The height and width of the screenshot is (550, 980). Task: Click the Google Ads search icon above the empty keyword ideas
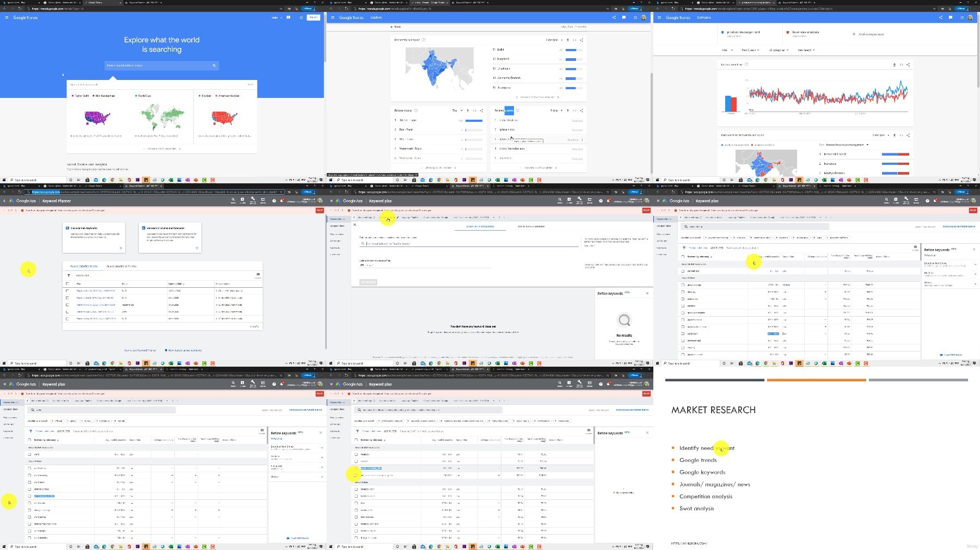click(560, 201)
